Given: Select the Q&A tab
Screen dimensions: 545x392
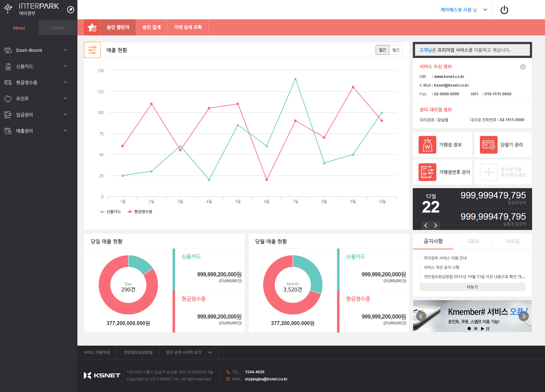Looking at the screenshot, I should 473,241.
